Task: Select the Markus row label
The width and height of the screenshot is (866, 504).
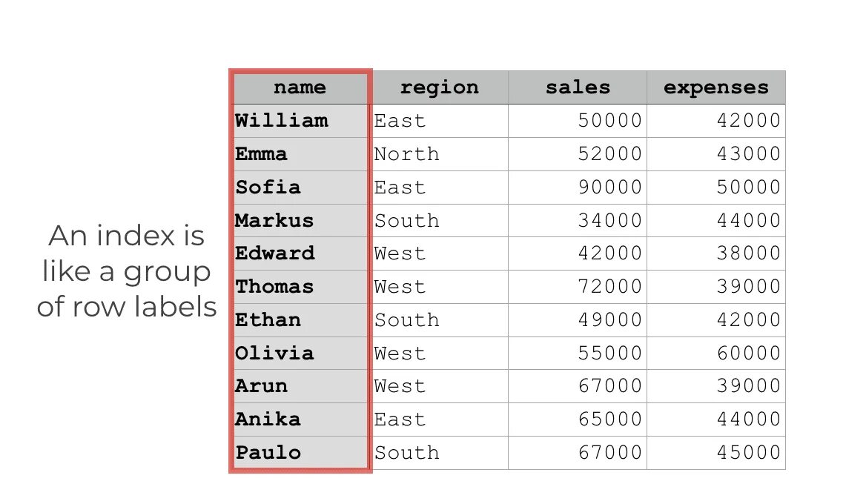Action: [x=275, y=221]
